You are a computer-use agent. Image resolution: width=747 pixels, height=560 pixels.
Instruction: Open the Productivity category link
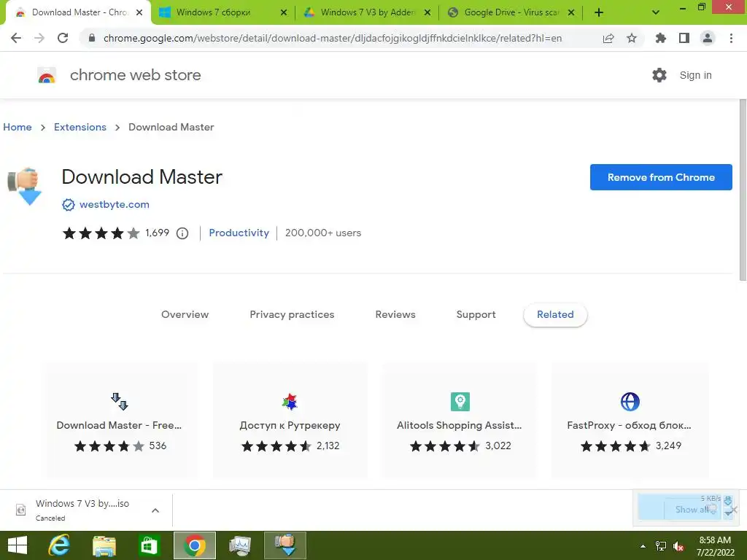[x=239, y=233]
